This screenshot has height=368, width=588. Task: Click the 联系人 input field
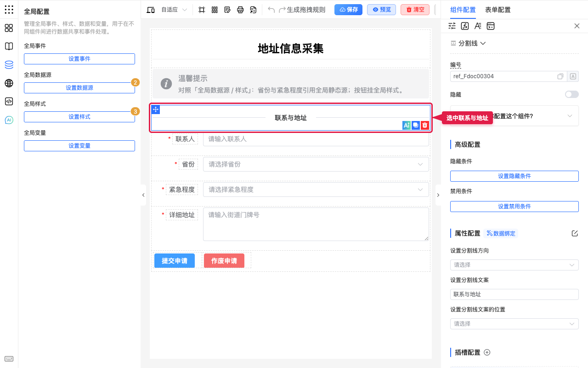316,139
